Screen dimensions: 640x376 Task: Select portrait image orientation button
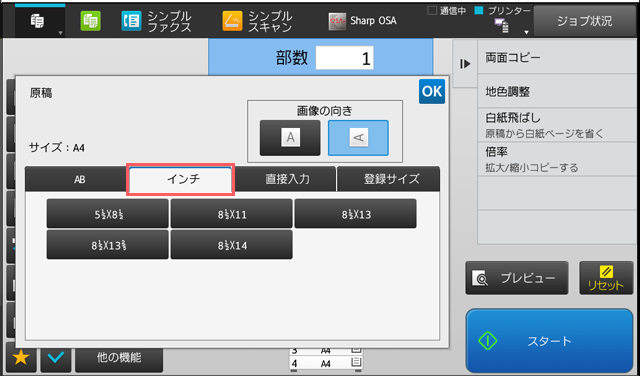[290, 138]
